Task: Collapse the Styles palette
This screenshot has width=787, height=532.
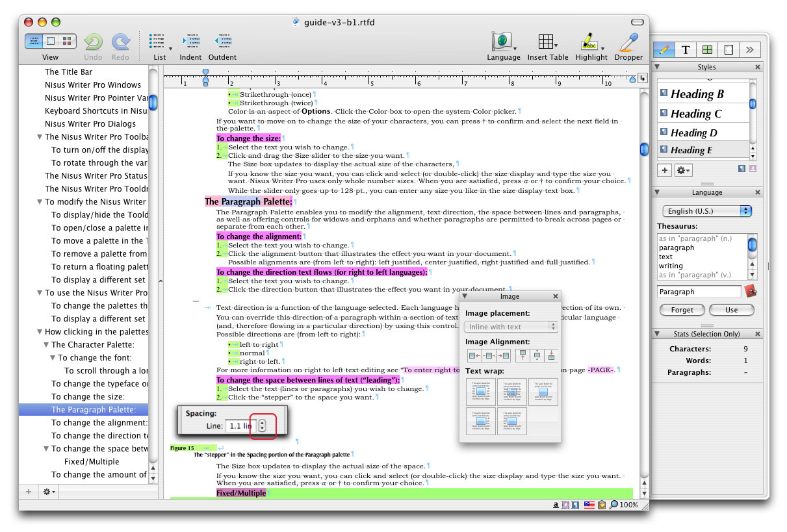Action: tap(657, 67)
